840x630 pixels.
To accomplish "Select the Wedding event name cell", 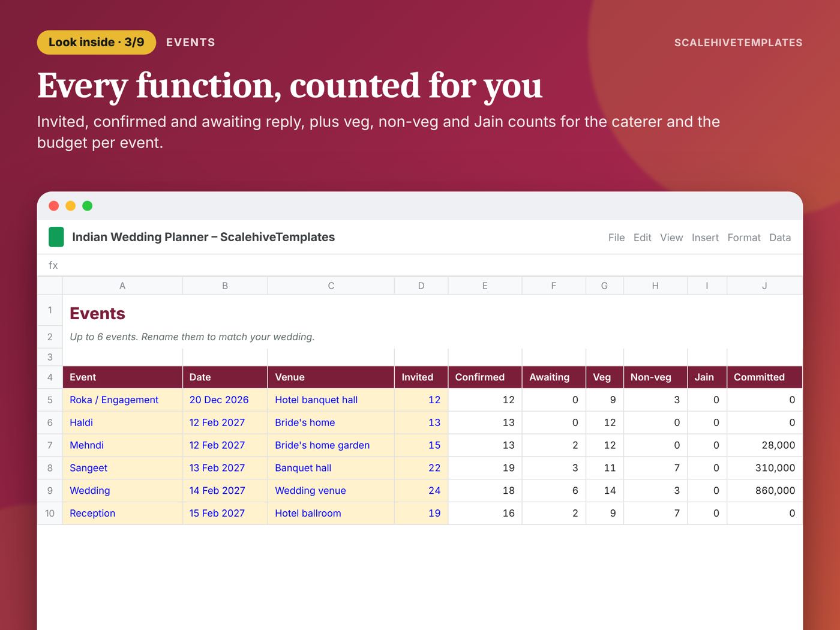I will (122, 491).
